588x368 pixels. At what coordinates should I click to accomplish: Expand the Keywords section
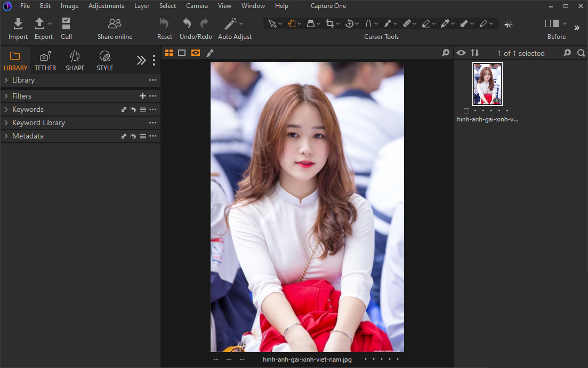[x=28, y=109]
